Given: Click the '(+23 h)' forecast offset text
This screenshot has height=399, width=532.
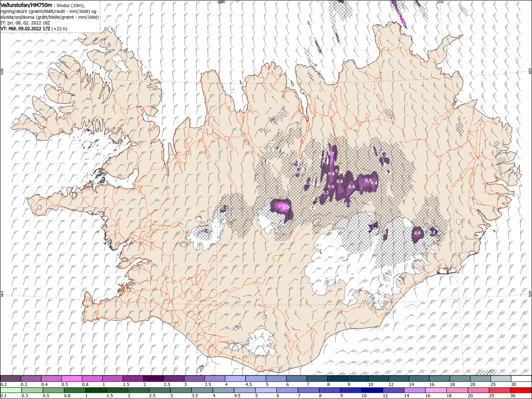Looking at the screenshot, I should coord(59,29).
